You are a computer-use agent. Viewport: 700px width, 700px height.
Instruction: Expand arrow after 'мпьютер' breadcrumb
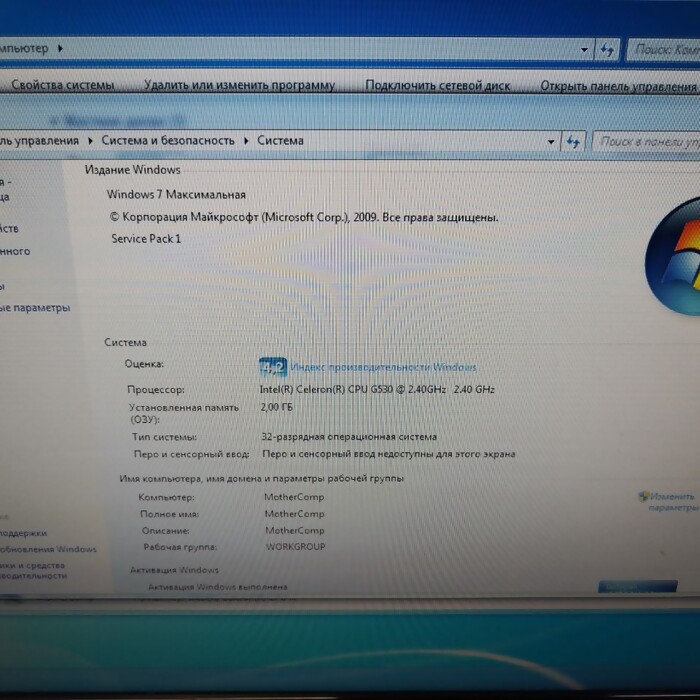(60, 48)
